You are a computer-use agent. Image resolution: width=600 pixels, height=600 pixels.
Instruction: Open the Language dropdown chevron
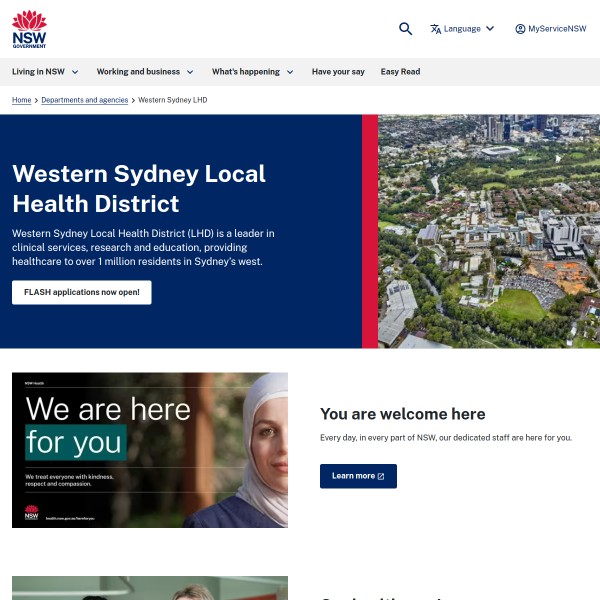point(490,29)
